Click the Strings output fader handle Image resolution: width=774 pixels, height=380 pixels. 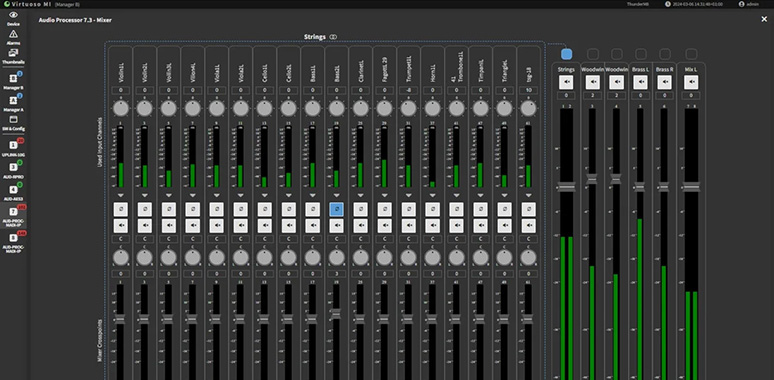tap(566, 187)
